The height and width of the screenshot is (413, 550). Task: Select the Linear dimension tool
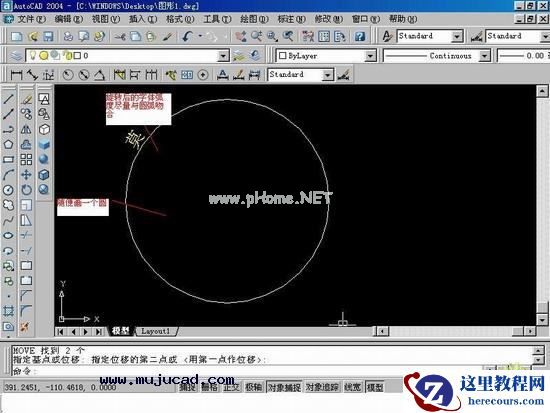click(16, 75)
